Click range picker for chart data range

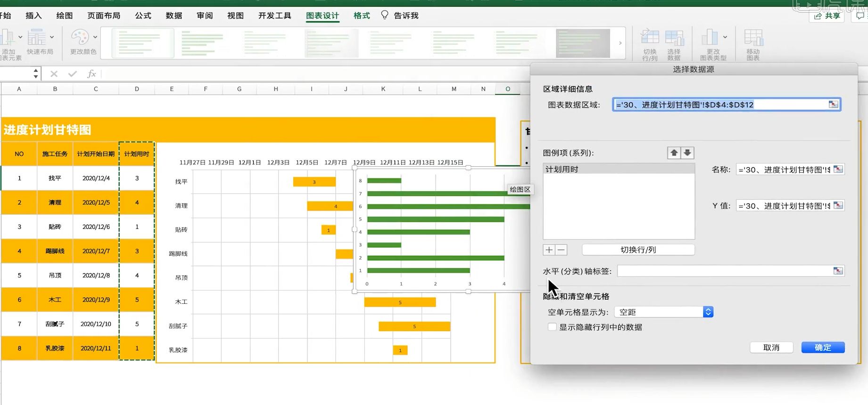coord(833,105)
